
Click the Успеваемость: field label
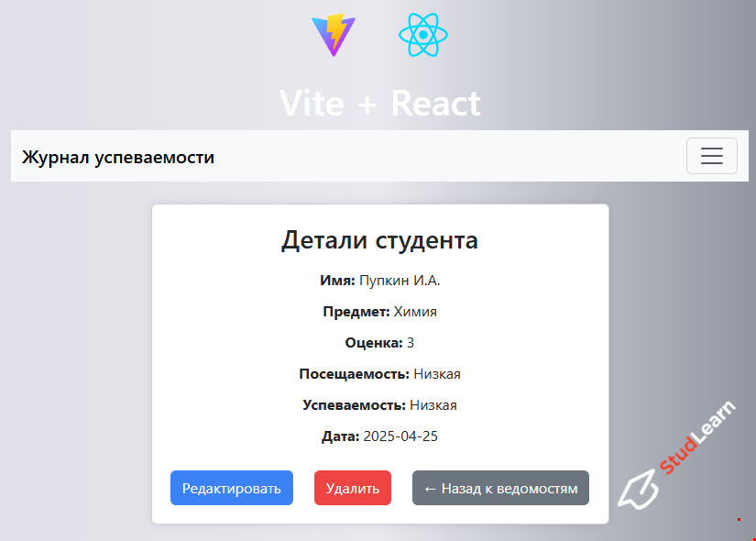tap(354, 405)
